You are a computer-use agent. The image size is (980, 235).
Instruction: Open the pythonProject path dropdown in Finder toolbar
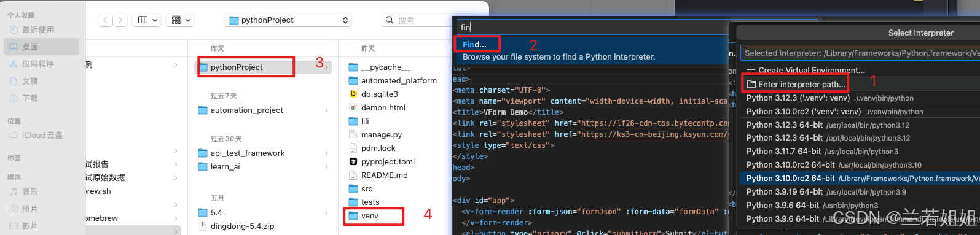click(x=288, y=20)
